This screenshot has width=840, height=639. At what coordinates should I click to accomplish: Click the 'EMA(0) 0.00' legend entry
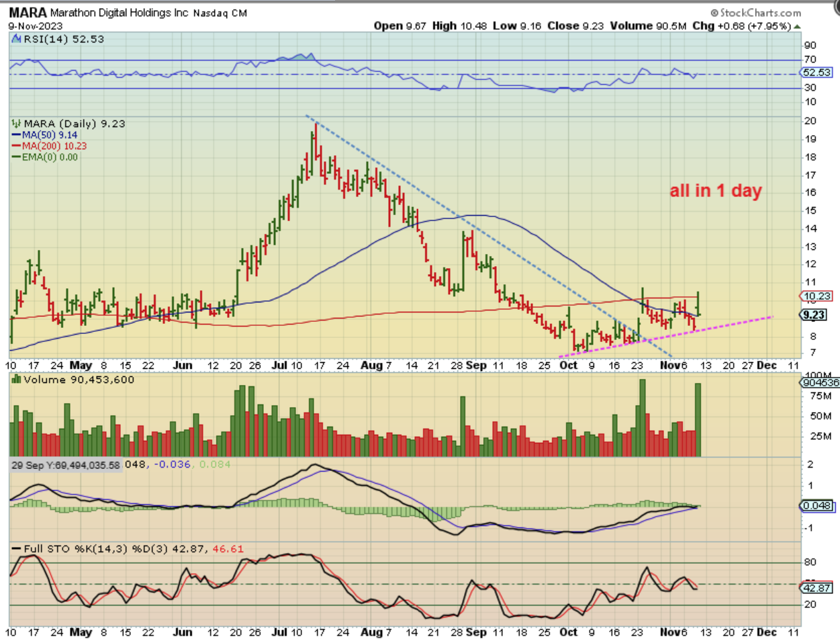(x=44, y=157)
